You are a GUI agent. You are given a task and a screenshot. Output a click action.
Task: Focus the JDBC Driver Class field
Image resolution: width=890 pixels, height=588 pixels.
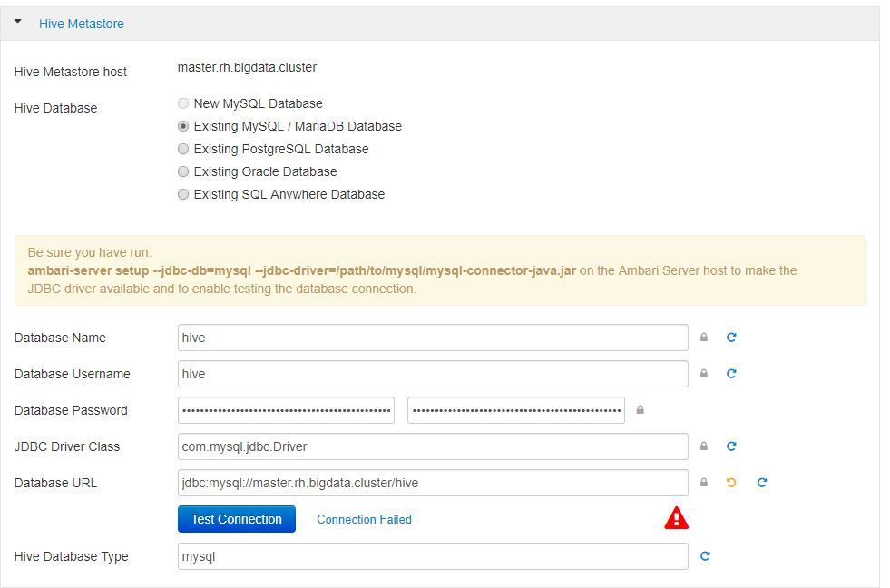(433, 446)
